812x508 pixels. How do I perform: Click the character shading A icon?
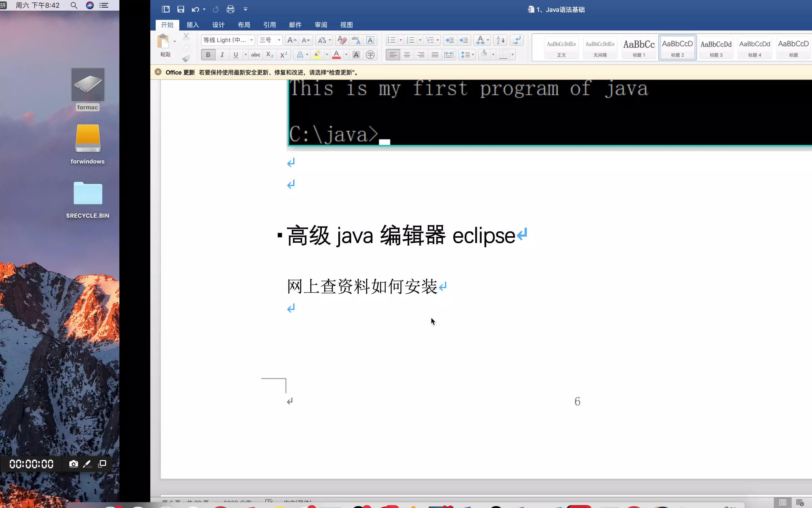click(356, 55)
